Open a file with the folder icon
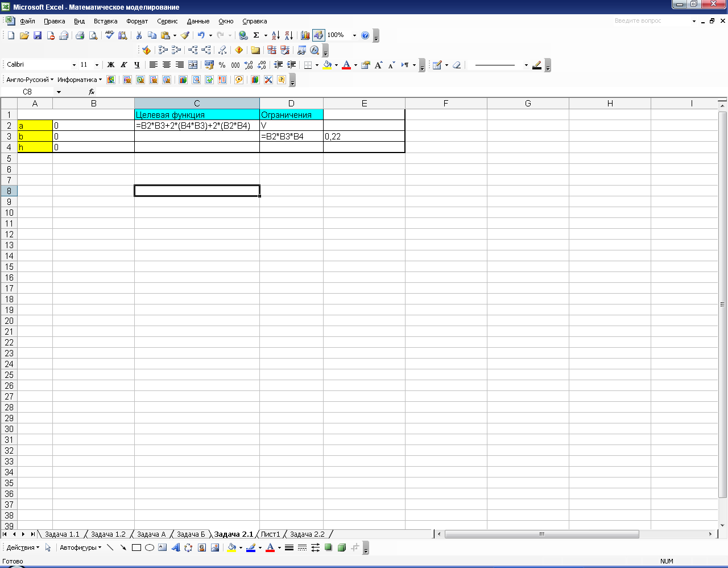 click(x=24, y=35)
